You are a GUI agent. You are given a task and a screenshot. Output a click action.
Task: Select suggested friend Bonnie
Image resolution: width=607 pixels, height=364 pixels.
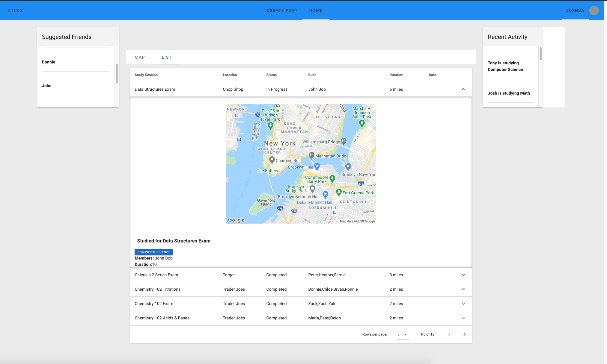(x=49, y=62)
